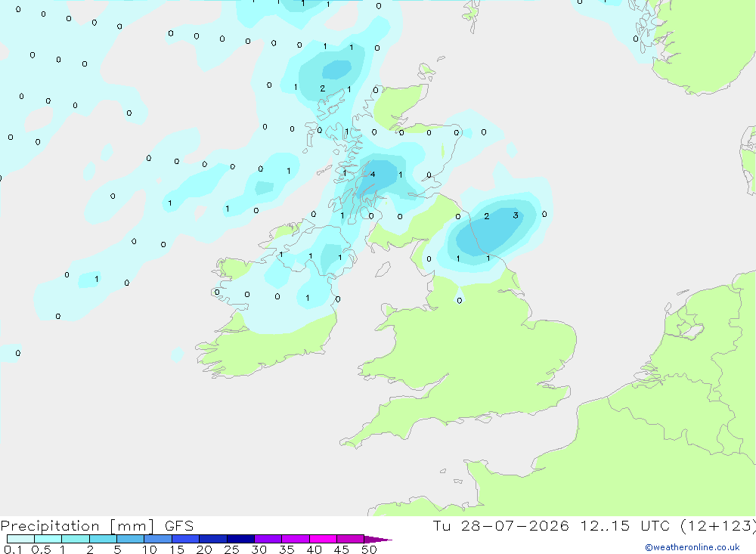Open the weatheronline.co.uk copyright link
The width and height of the screenshot is (756, 554).
692,547
